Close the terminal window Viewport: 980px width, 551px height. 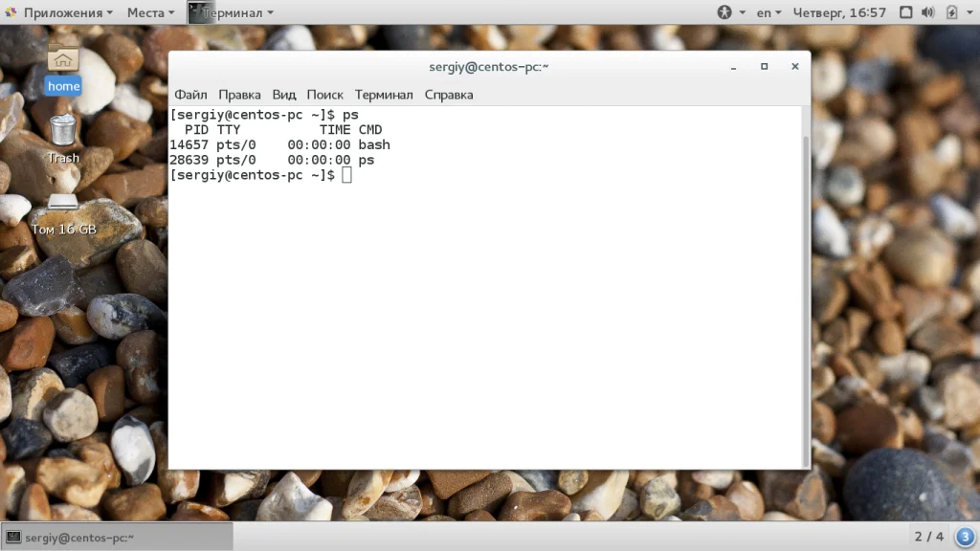point(795,66)
